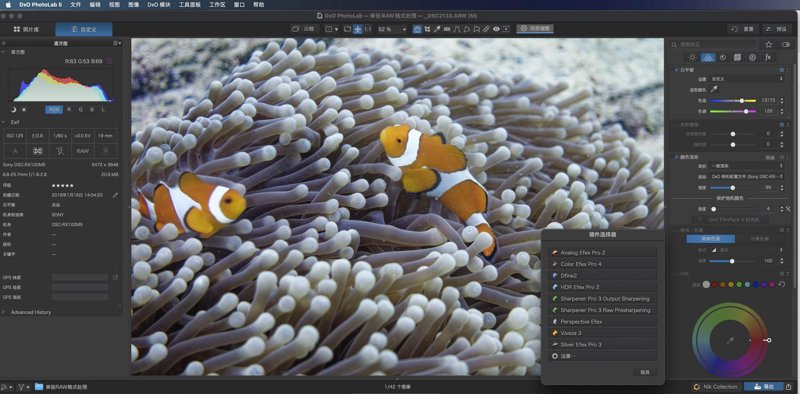Toggle the favorites star filter
This screenshot has width=800, height=394.
point(769,44)
